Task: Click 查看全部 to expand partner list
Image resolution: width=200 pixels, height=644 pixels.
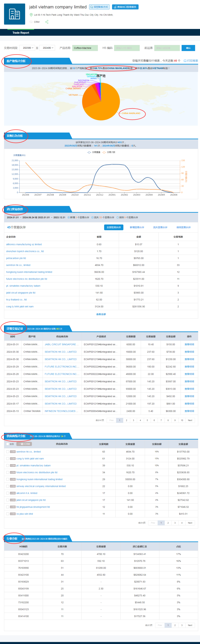Action: (x=101, y=314)
